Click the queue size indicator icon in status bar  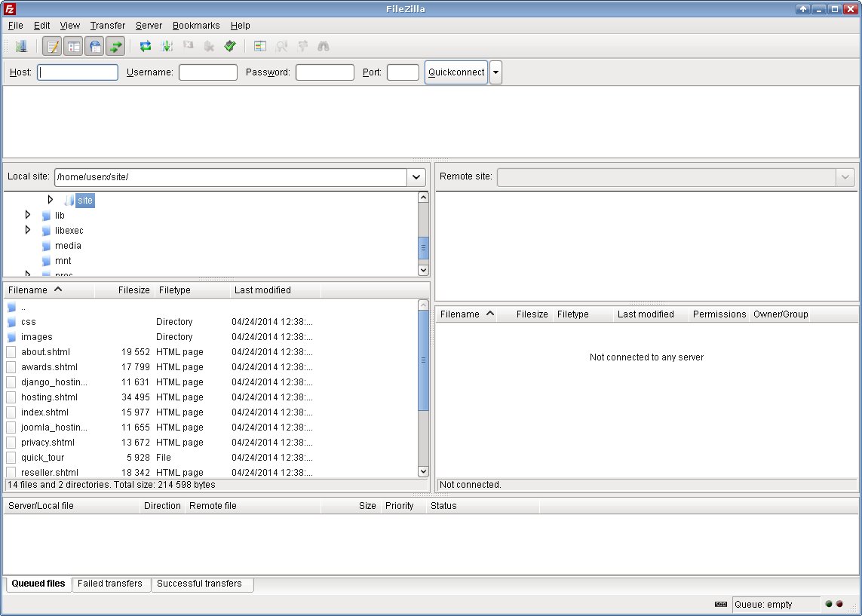(721, 605)
